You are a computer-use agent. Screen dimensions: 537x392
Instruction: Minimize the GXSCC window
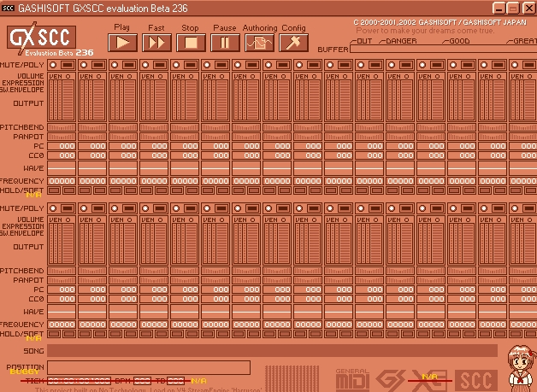[498, 7]
